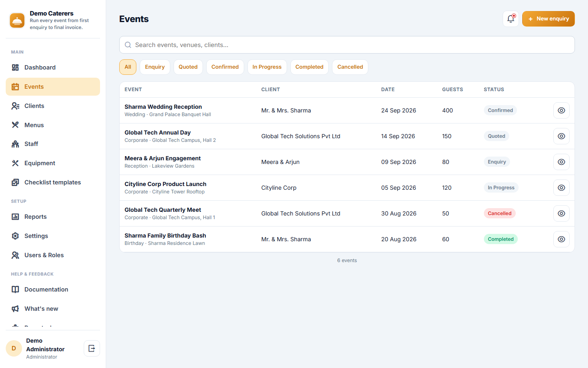Click the In Progress status badge in table
This screenshot has width=588, height=368.
(x=501, y=188)
